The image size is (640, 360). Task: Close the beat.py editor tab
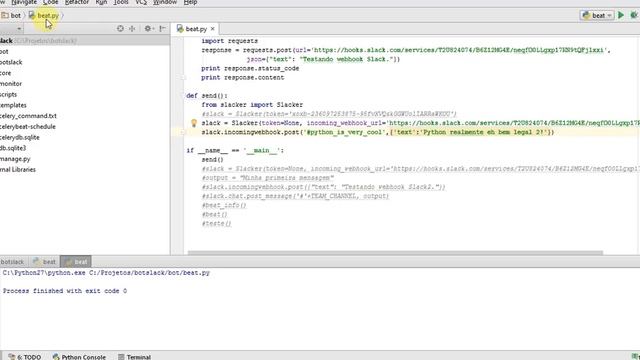tap(212, 29)
